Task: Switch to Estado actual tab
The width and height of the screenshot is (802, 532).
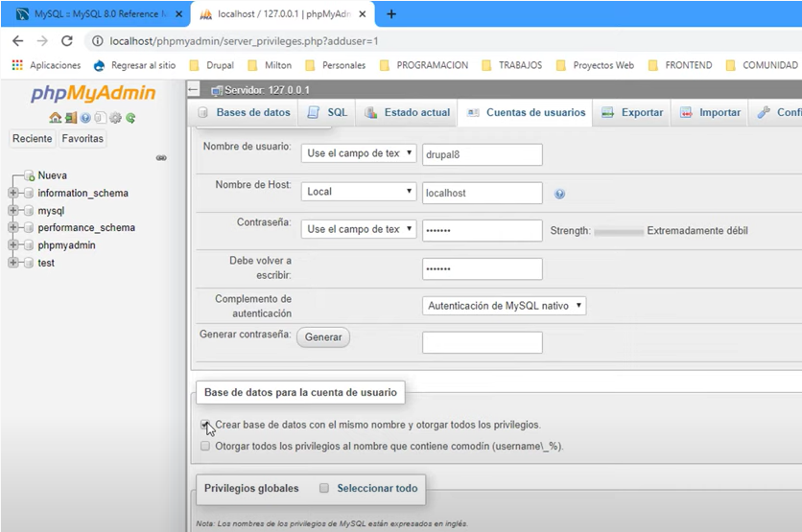Action: click(x=407, y=112)
